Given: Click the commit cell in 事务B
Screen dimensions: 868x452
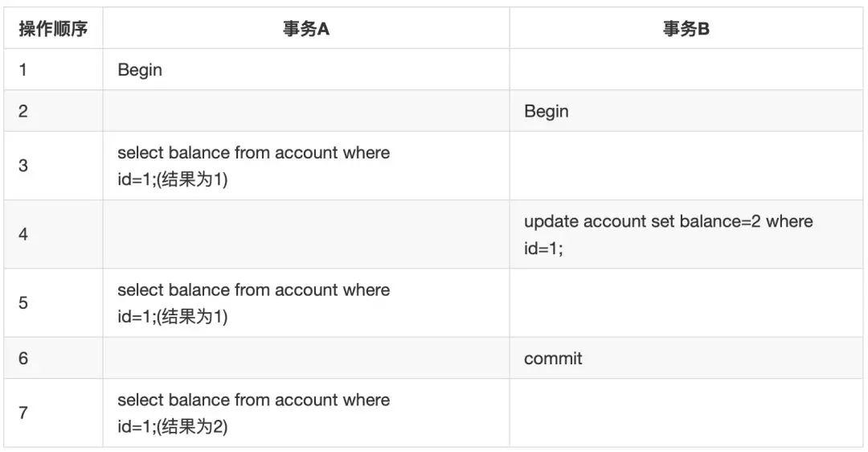Looking at the screenshot, I should [553, 359].
